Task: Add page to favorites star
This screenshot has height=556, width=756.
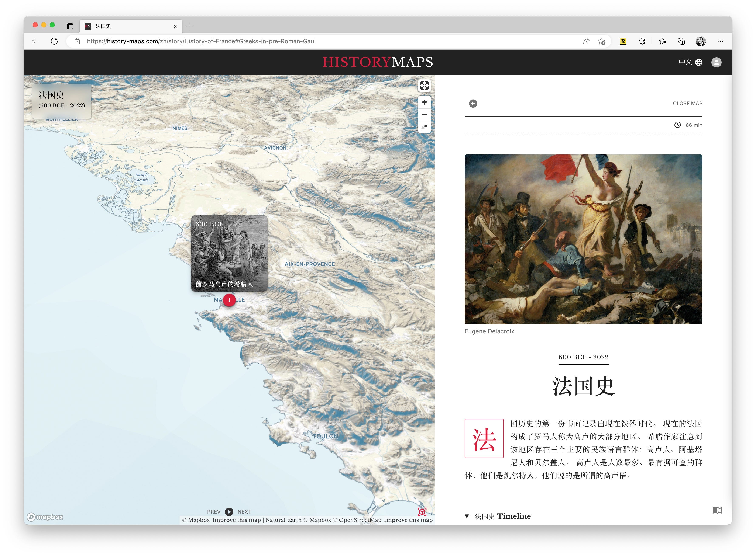Action: pos(602,41)
